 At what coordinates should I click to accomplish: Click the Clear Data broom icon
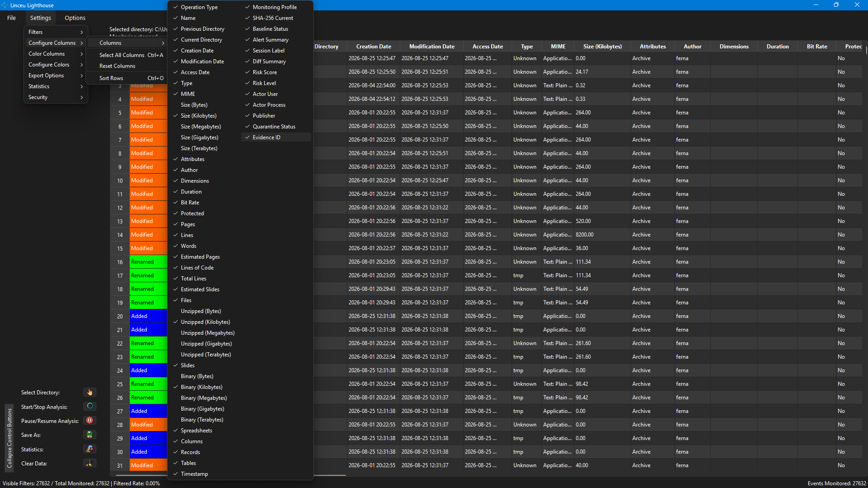coord(90,463)
